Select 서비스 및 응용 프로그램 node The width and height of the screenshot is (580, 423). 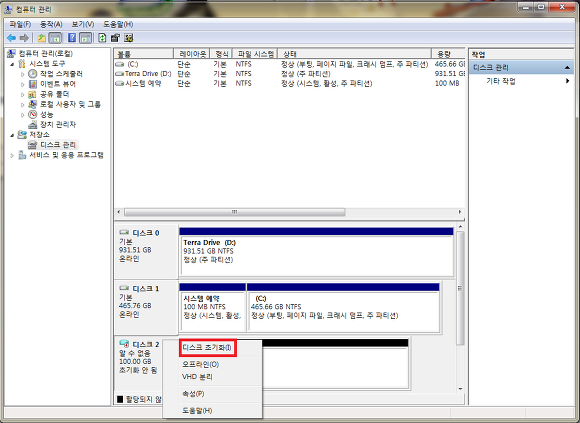click(66, 155)
